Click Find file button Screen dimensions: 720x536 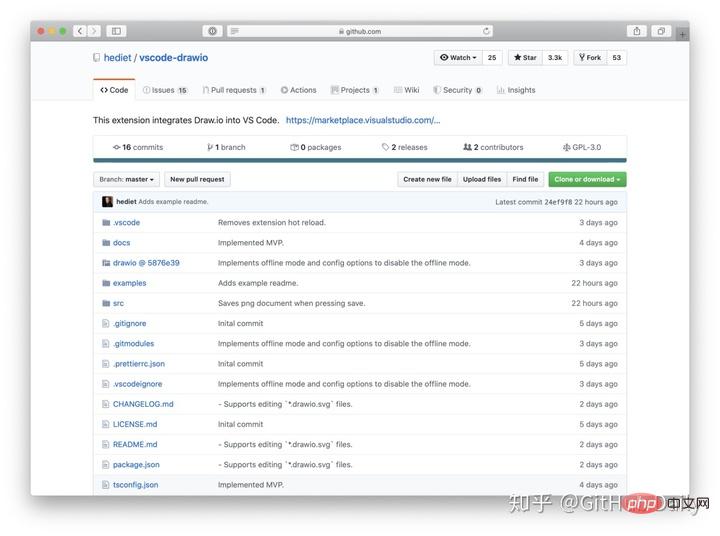525,179
